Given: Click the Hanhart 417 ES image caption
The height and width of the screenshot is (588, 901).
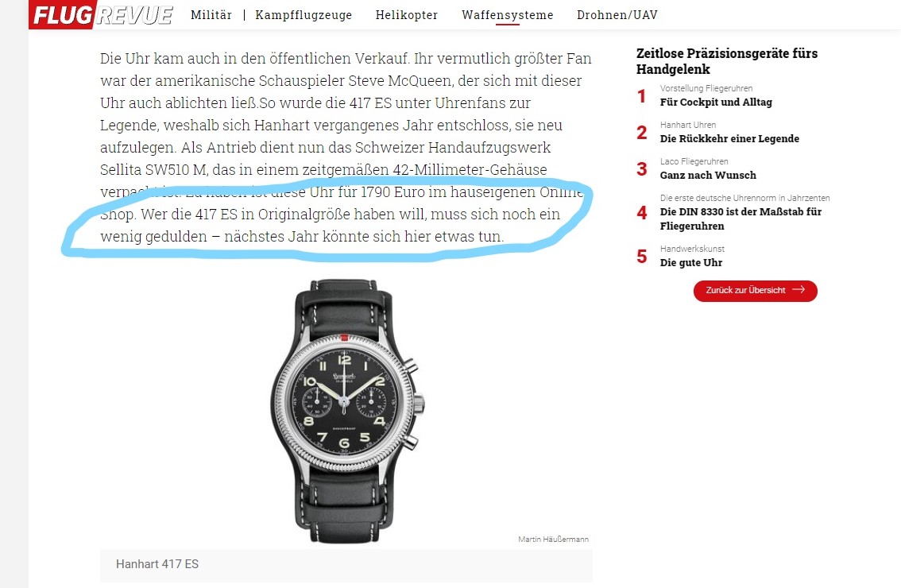Looking at the screenshot, I should point(157,564).
